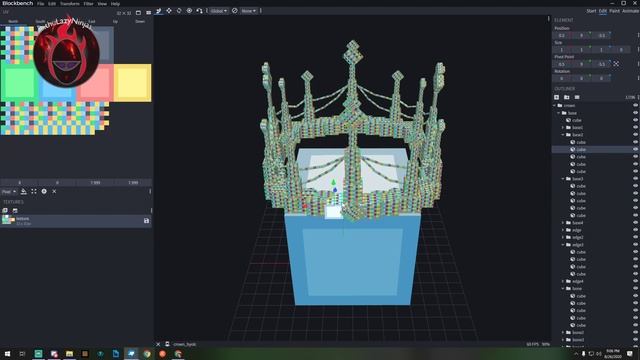Click the center pivot icon beside Pivot Point
The height and width of the screenshot is (360, 640).
[x=616, y=64]
